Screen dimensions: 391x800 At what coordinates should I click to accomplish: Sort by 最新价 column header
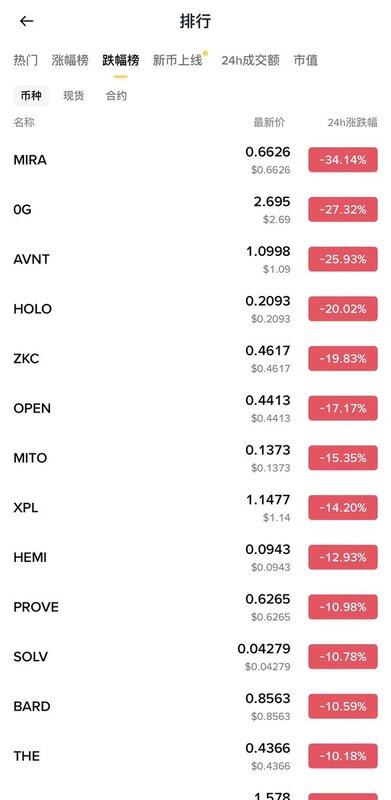[x=270, y=122]
